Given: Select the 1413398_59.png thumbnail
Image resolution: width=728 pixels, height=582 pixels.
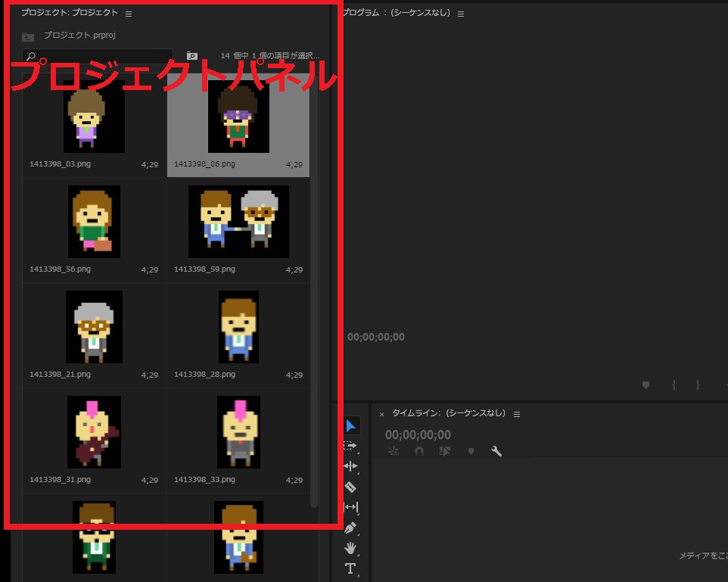Looking at the screenshot, I should pyautogui.click(x=238, y=222).
